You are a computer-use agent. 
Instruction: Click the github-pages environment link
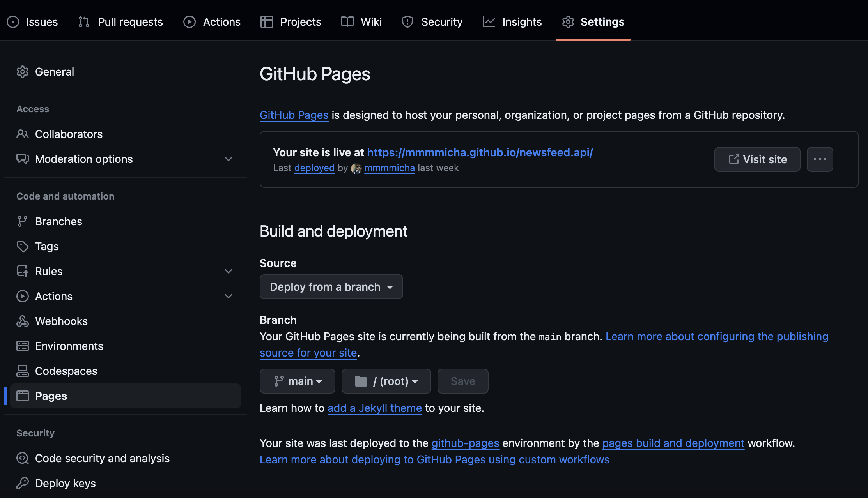coord(465,443)
